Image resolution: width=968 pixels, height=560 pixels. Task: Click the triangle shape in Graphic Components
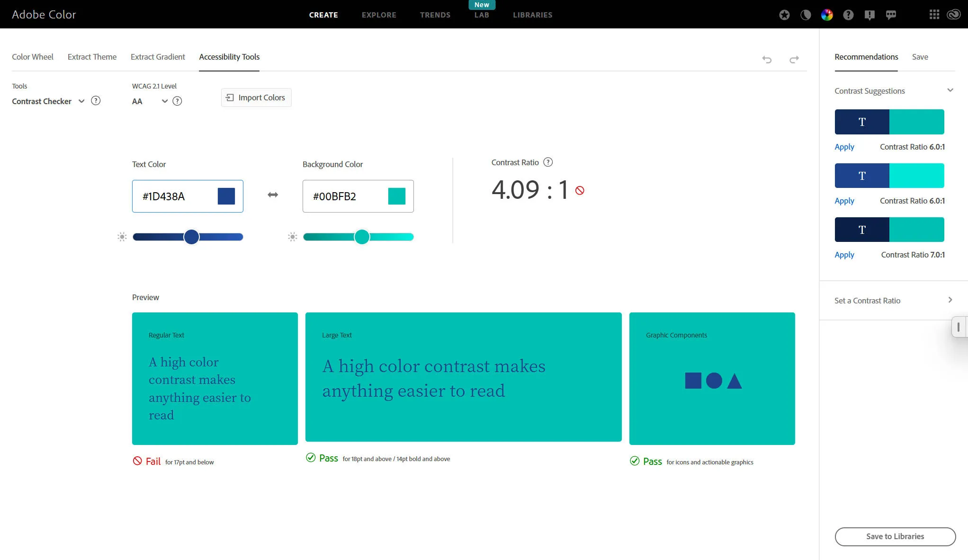point(735,381)
